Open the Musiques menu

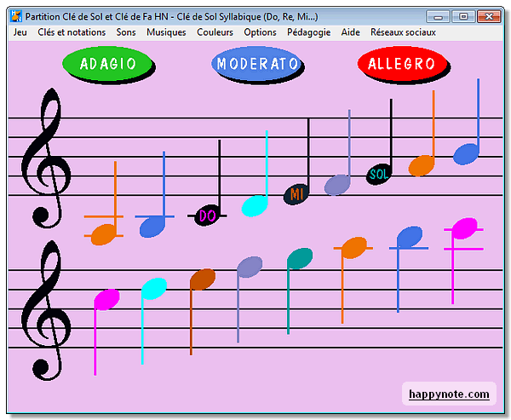(166, 32)
